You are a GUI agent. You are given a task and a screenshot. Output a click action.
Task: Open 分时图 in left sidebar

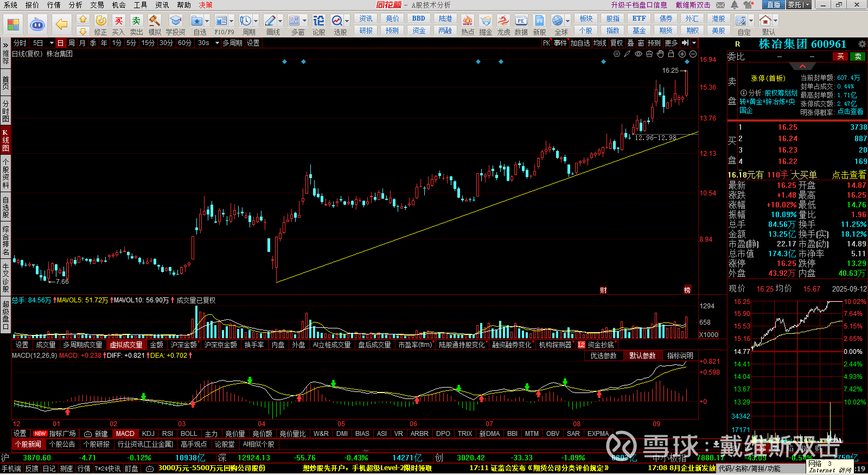pos(5,111)
